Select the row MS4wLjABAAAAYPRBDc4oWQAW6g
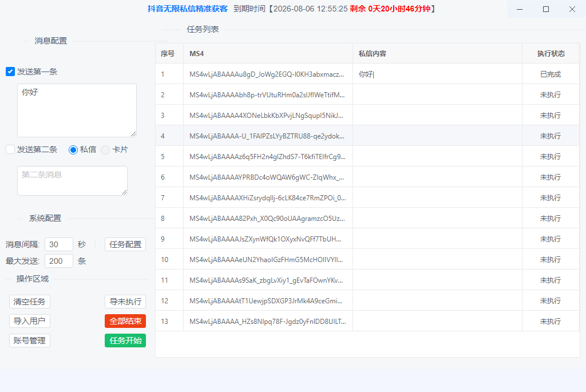This screenshot has height=392, width=586. tap(367, 177)
